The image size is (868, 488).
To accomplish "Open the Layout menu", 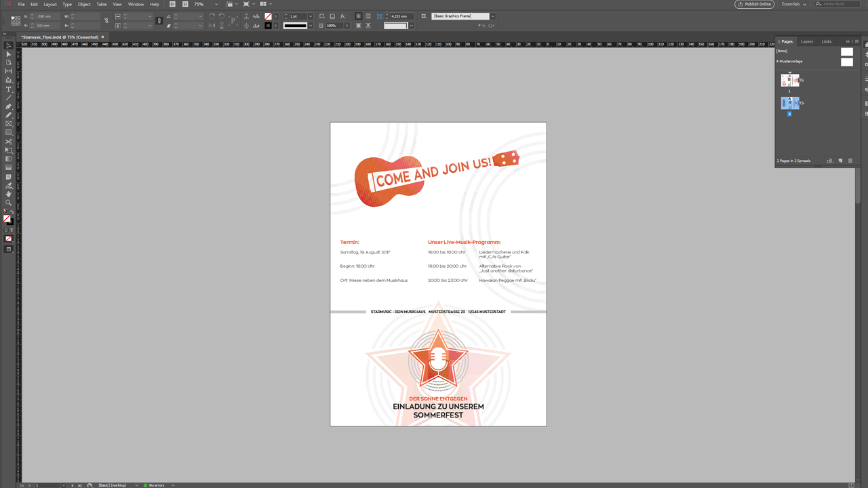I will pos(50,4).
